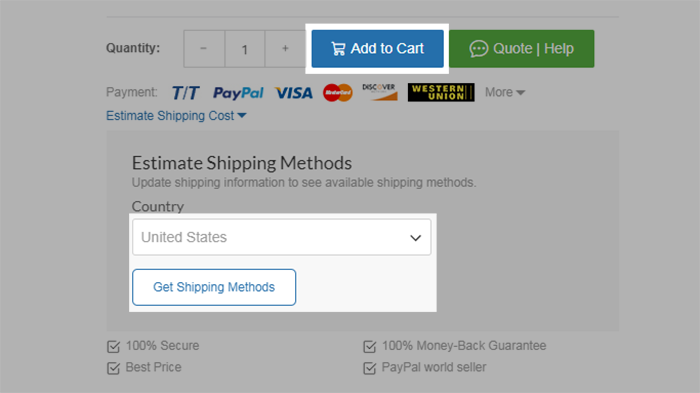Choose the VISA payment logo
The width and height of the screenshot is (700, 393).
[x=294, y=93]
